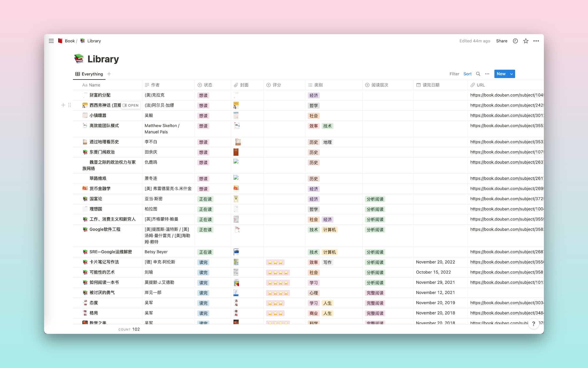Click the Share button

click(x=502, y=41)
